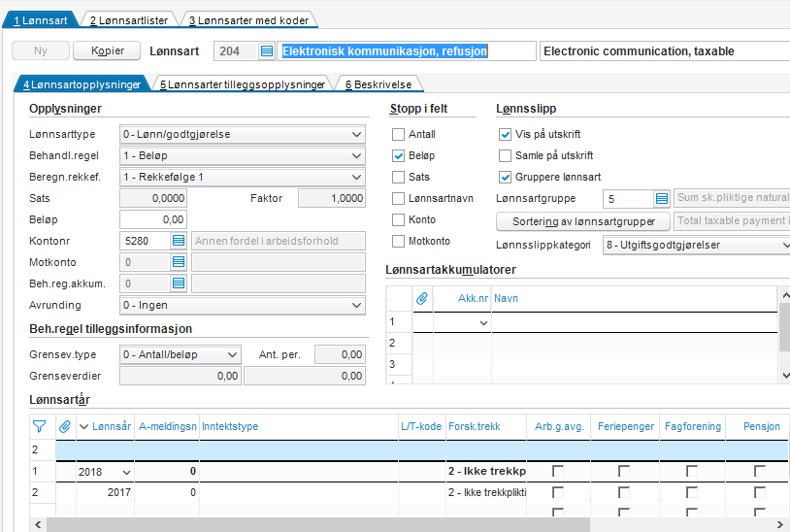Click Sortering av lønnsartgrupper button
790x532 pixels.
pos(583,221)
